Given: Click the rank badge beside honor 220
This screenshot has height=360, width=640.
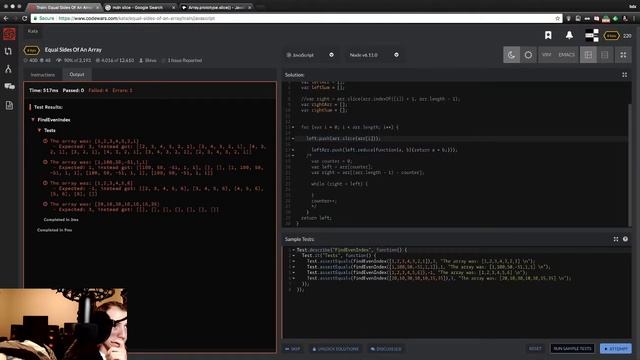Looking at the screenshot, I should [611, 36].
